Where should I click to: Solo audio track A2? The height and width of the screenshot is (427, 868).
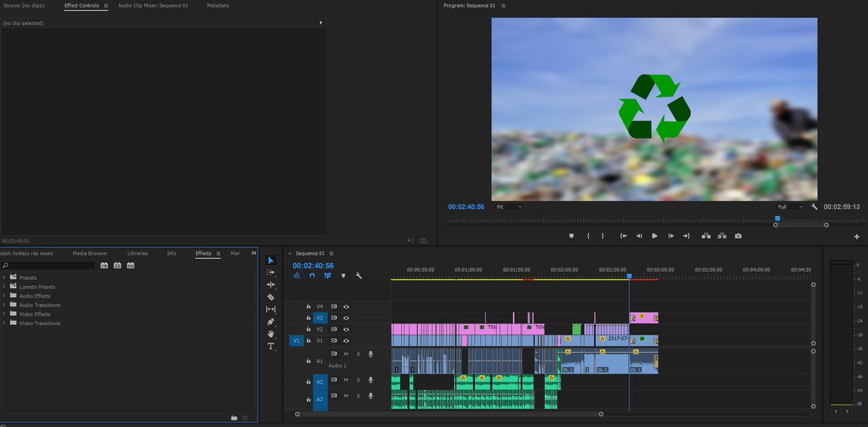click(357, 380)
